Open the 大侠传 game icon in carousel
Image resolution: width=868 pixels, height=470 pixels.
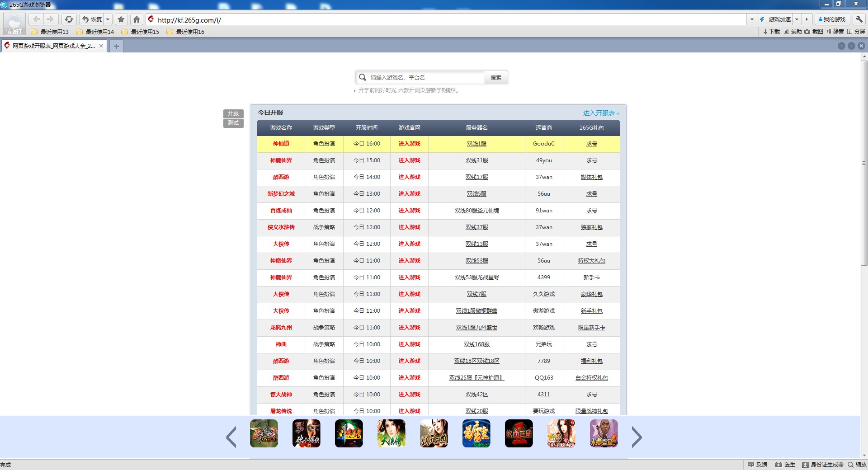tap(392, 433)
